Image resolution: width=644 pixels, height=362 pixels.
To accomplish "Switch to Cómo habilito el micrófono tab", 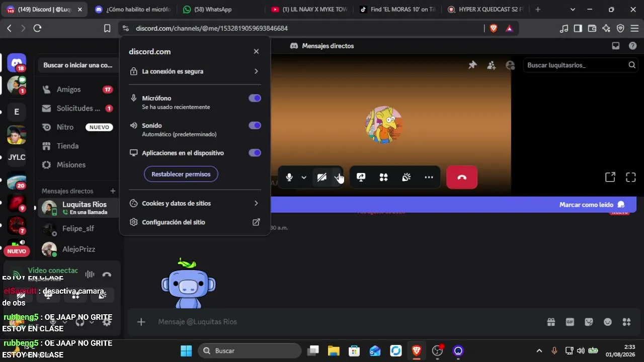I will (132, 10).
